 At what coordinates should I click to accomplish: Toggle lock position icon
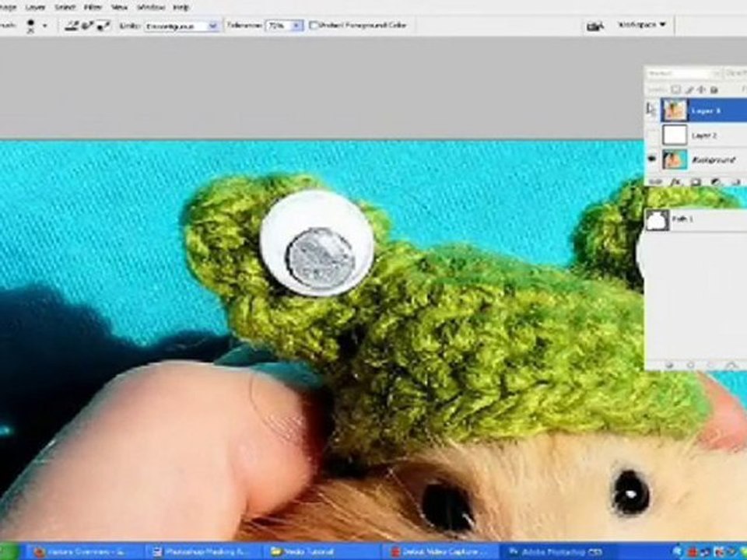701,89
